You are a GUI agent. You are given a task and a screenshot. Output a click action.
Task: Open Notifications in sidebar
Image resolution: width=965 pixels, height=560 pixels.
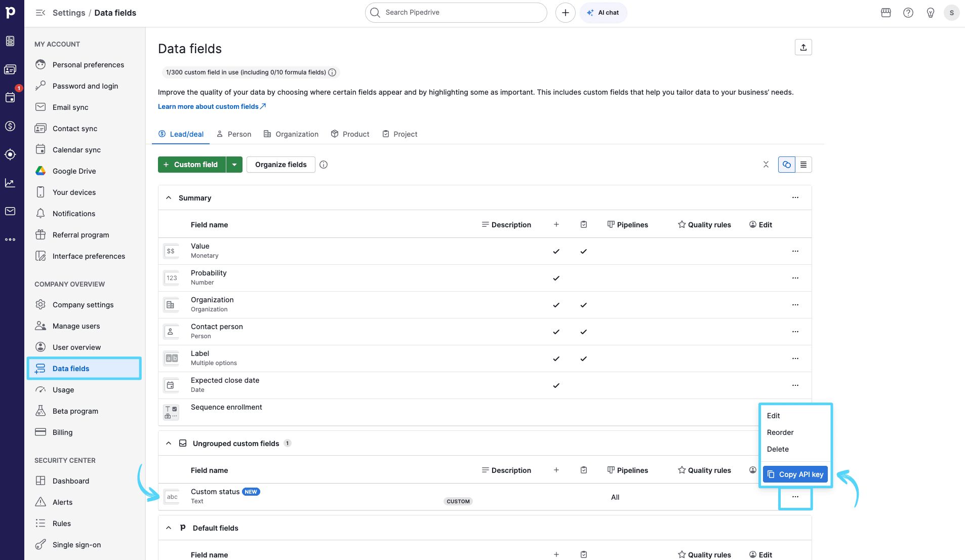point(85,214)
